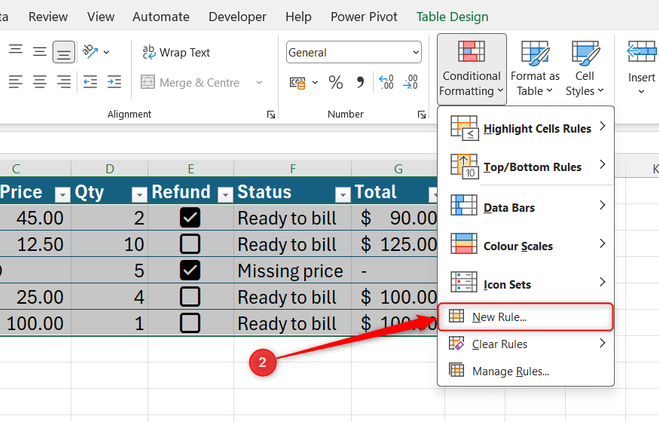
Task: Click the bottom align icon
Action: (x=63, y=52)
